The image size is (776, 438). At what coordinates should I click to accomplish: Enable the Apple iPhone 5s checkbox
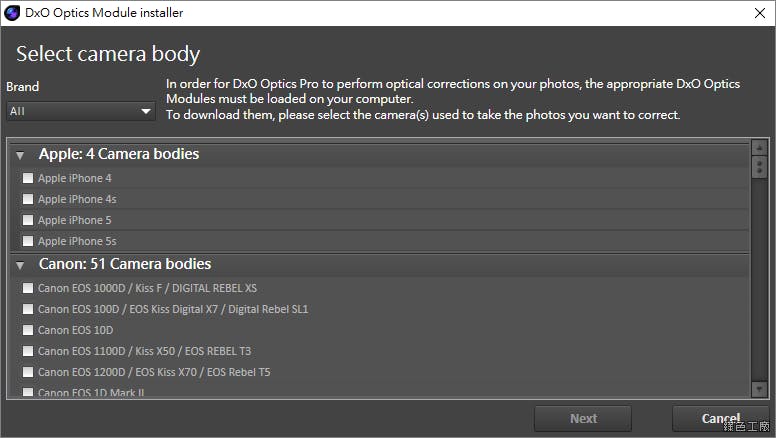coord(28,241)
